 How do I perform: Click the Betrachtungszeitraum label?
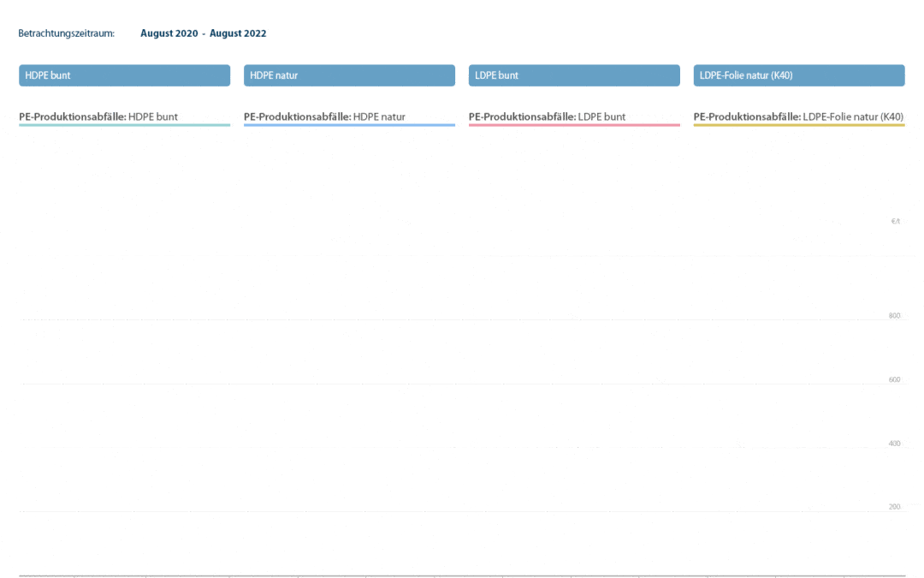pyautogui.click(x=66, y=33)
